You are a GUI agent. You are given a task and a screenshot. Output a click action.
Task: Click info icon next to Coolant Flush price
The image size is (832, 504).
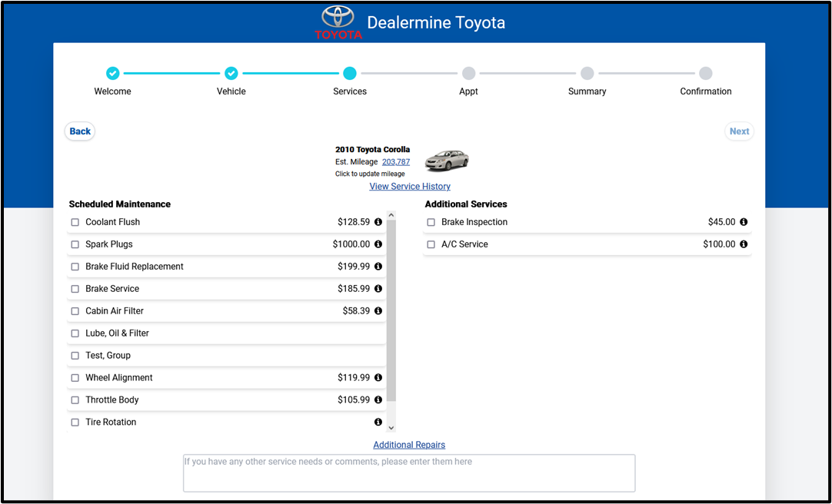click(378, 222)
